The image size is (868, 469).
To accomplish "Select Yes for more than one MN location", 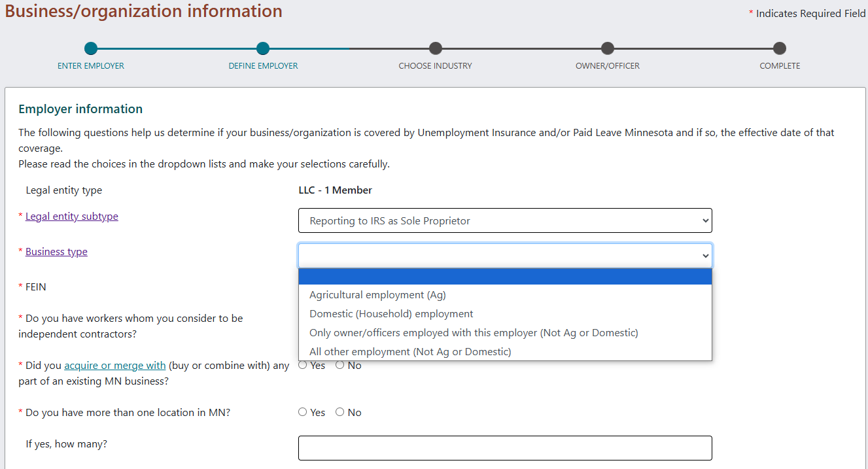I will (x=302, y=412).
